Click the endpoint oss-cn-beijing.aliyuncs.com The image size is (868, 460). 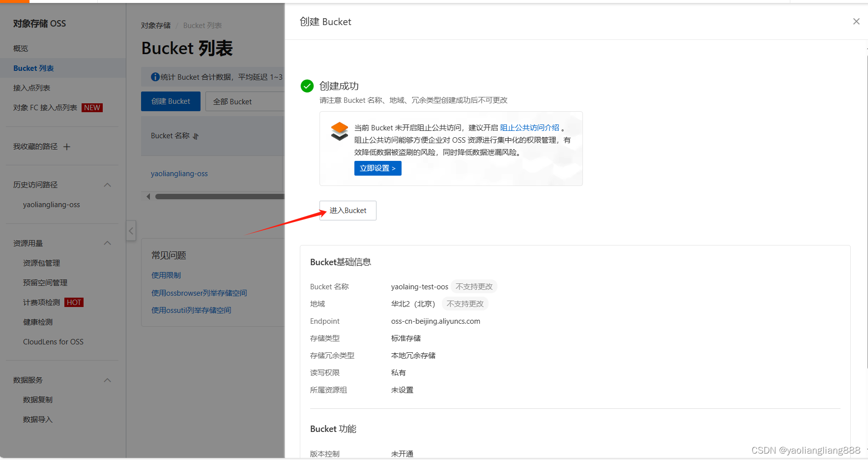435,321
